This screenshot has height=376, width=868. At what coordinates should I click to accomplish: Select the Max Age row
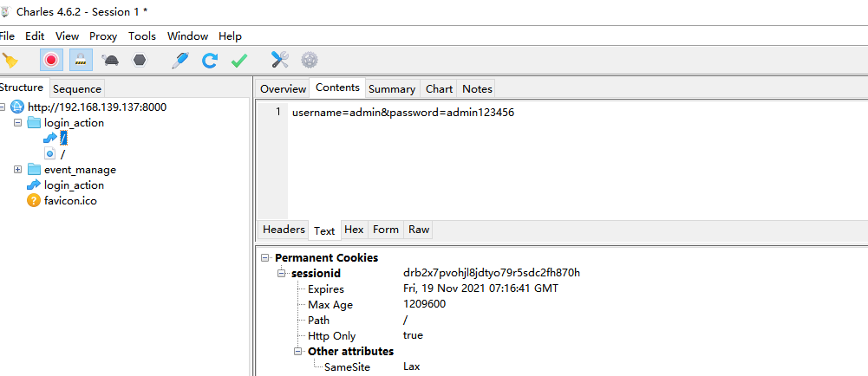330,305
